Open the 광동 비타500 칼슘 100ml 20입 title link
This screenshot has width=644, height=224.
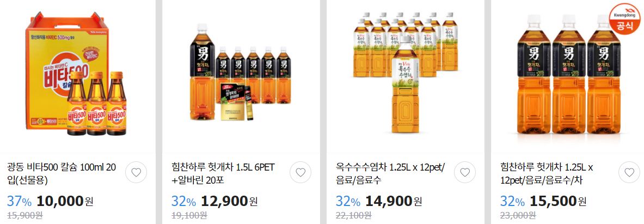tap(62, 173)
